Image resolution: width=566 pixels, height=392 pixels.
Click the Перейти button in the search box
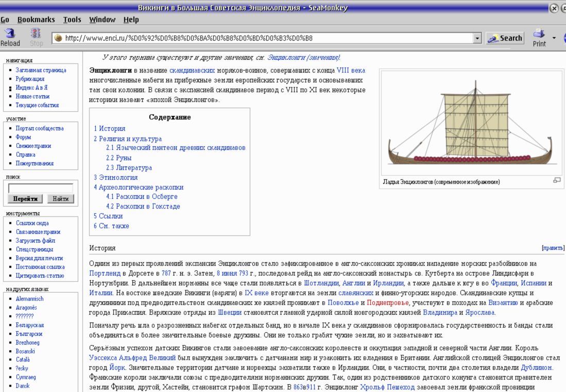25,199
